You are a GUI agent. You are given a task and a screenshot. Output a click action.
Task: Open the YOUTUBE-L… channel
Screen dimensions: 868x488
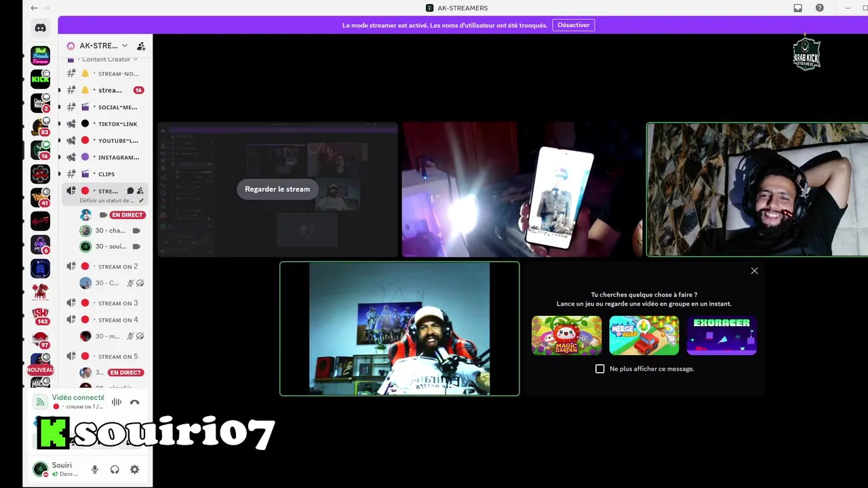click(105, 140)
